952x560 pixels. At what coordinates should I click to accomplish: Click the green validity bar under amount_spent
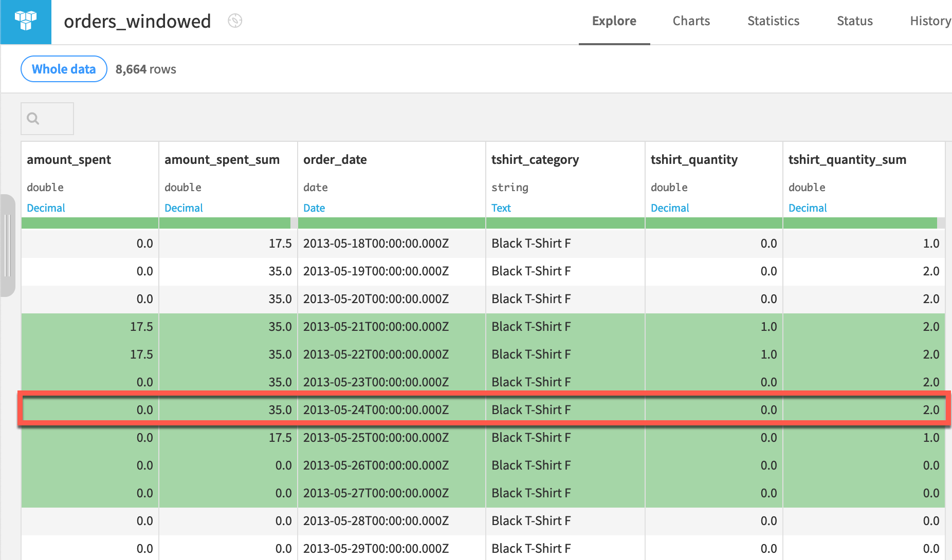[89, 222]
